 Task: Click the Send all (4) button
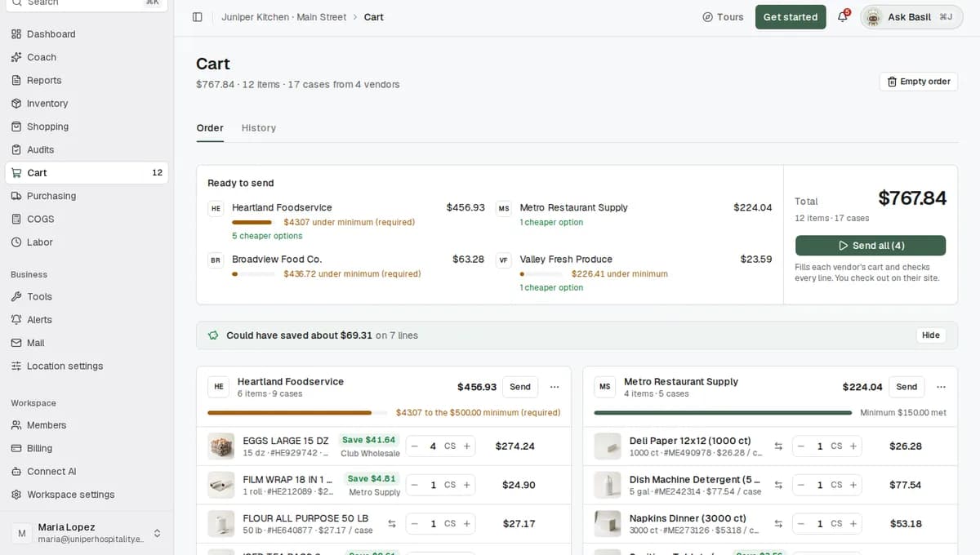click(x=871, y=246)
